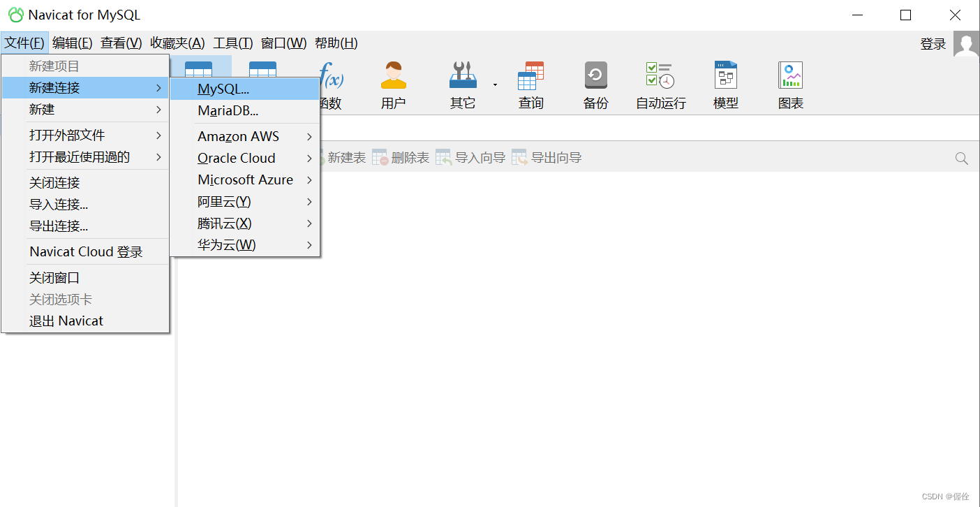The image size is (980, 507).
Task: Select Navicat Cloud 登录 menu entry
Action: 85,251
